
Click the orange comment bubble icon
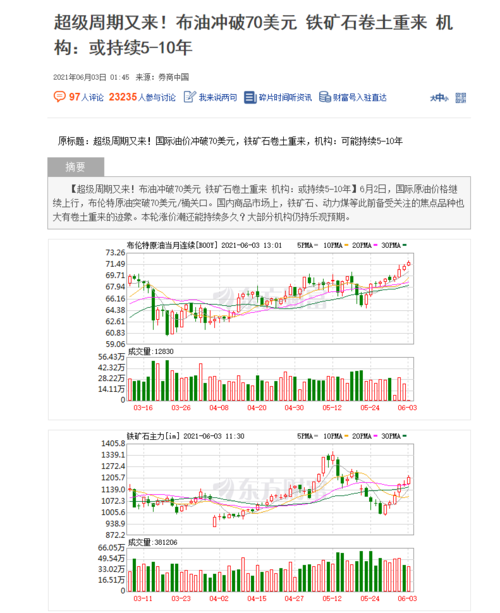coord(59,97)
